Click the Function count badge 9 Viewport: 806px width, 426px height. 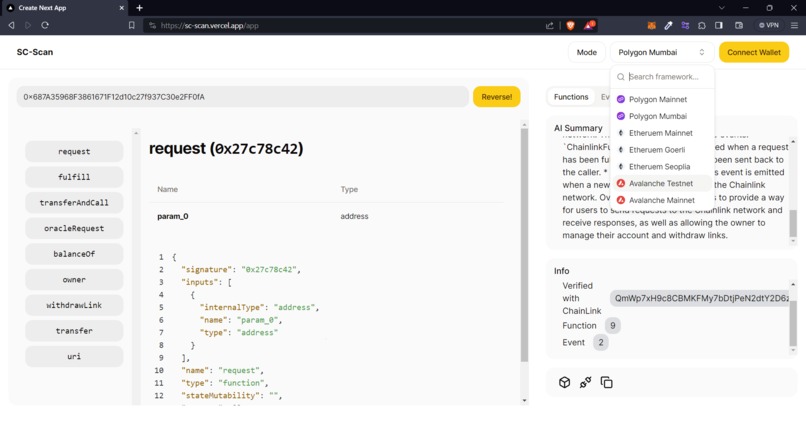[612, 325]
